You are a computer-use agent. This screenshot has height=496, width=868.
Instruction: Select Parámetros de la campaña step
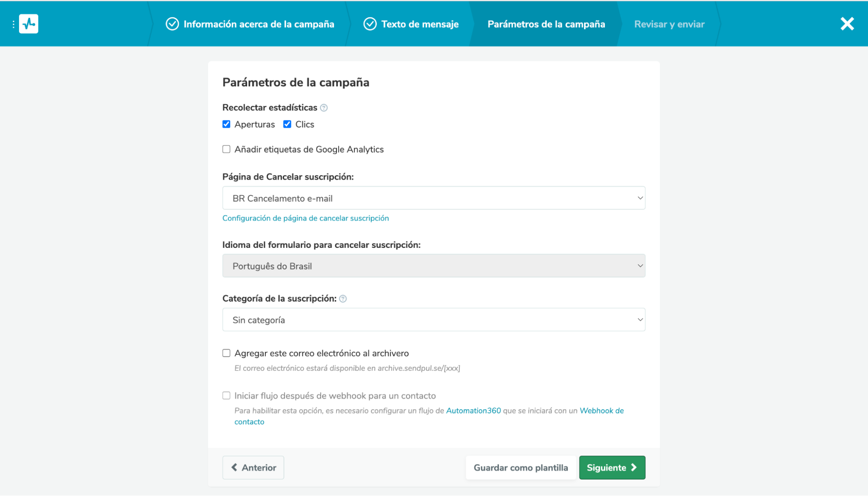pyautogui.click(x=546, y=24)
